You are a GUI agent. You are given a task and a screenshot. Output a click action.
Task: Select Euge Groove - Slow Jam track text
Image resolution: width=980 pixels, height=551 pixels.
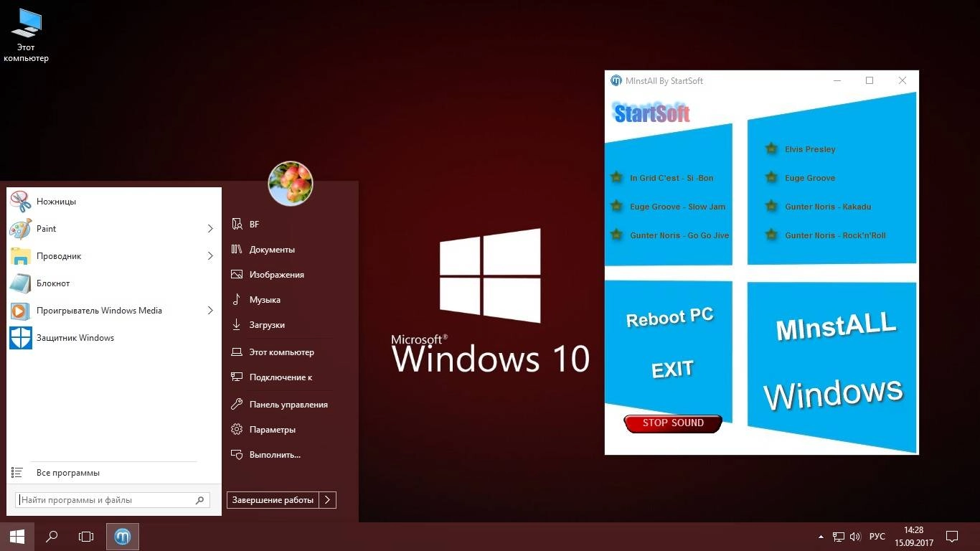(x=677, y=207)
